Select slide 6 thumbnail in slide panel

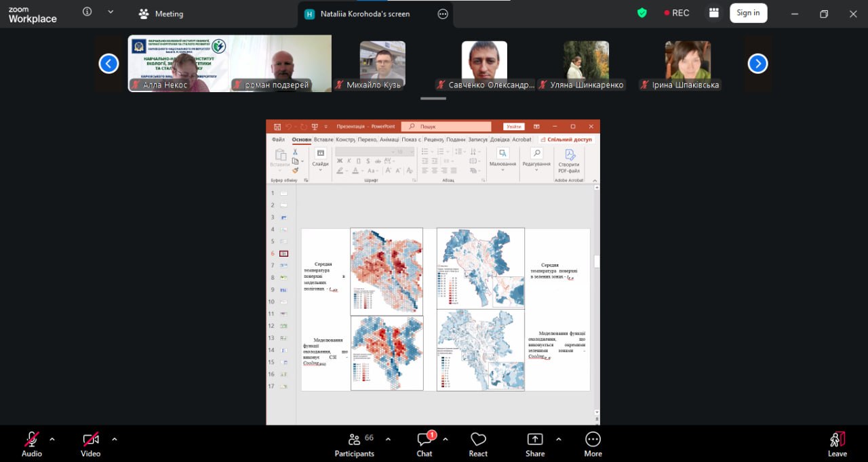[x=283, y=253]
